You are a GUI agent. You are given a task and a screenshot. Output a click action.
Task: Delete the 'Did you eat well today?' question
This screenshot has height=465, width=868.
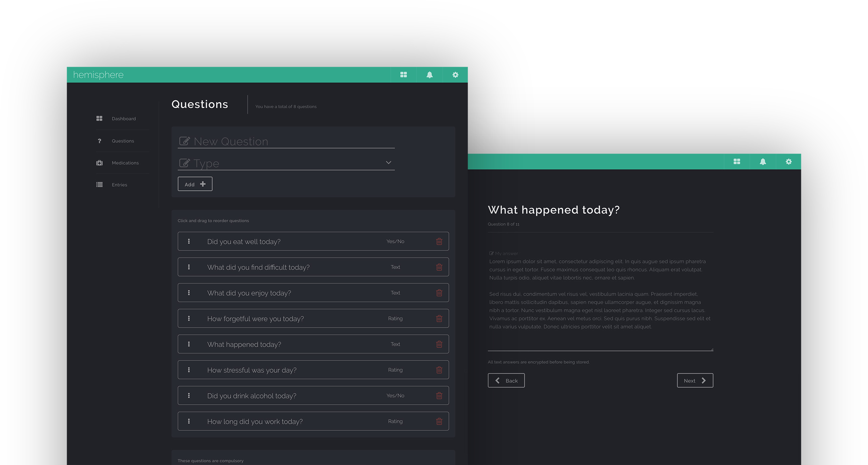[x=439, y=241]
